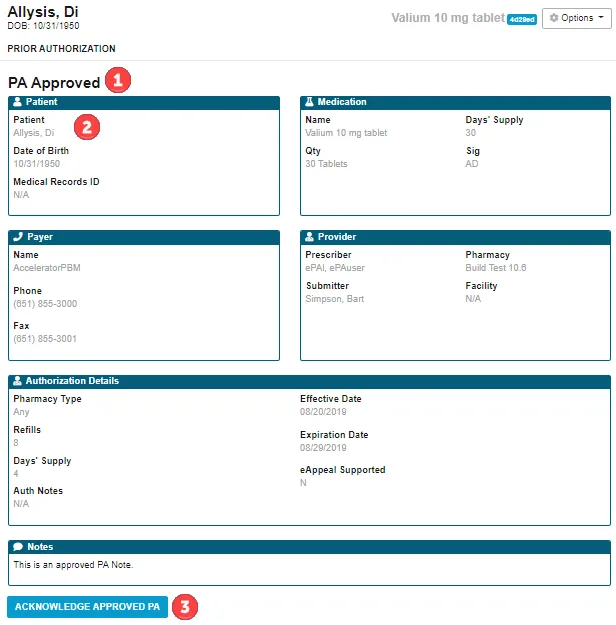Click the flask icon in Medication header
616x625 pixels.
[x=309, y=102]
